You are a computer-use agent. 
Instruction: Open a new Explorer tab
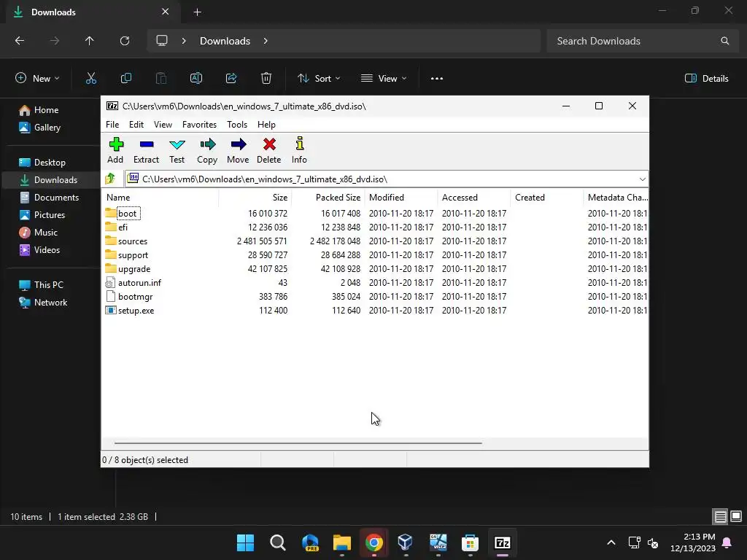[197, 12]
